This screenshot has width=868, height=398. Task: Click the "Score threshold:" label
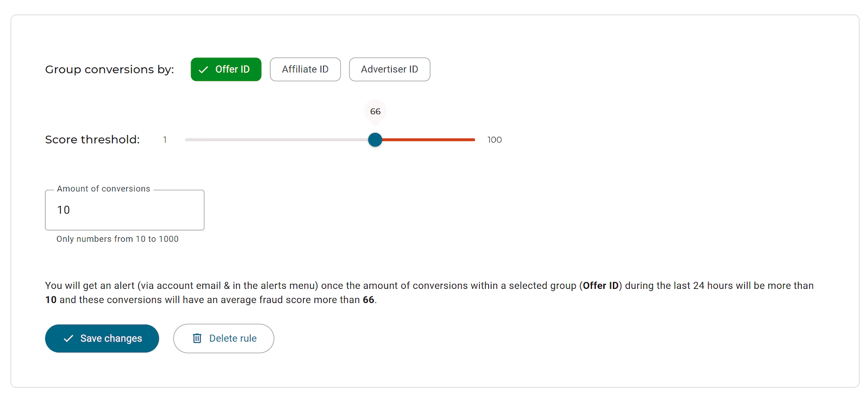[x=92, y=140]
